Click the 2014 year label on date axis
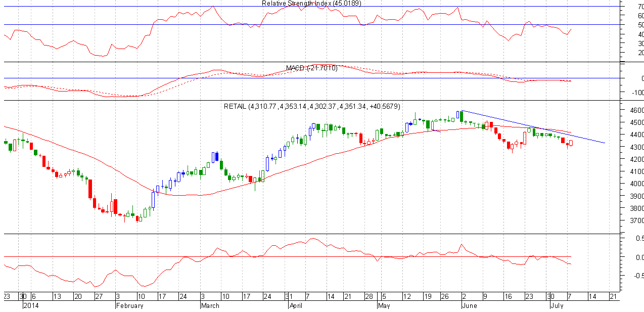This screenshot has height=312, width=644. (x=31, y=305)
